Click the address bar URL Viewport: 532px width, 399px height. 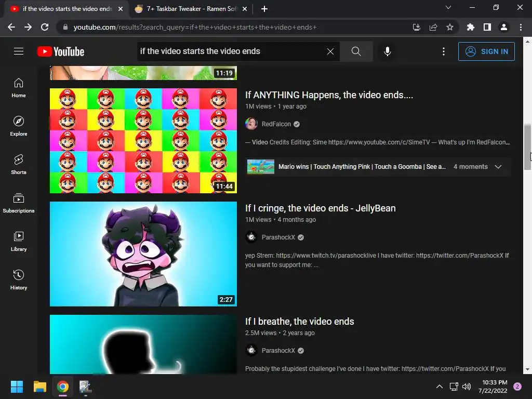195,27
